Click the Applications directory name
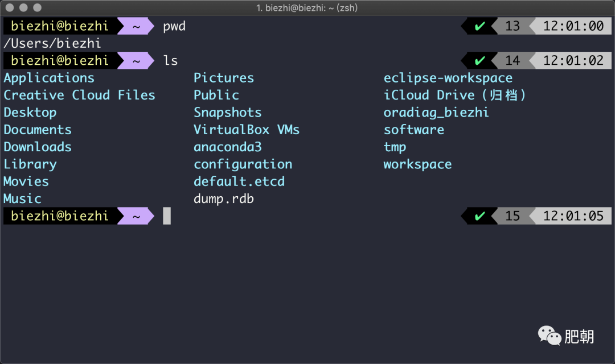The image size is (615, 364). [49, 78]
